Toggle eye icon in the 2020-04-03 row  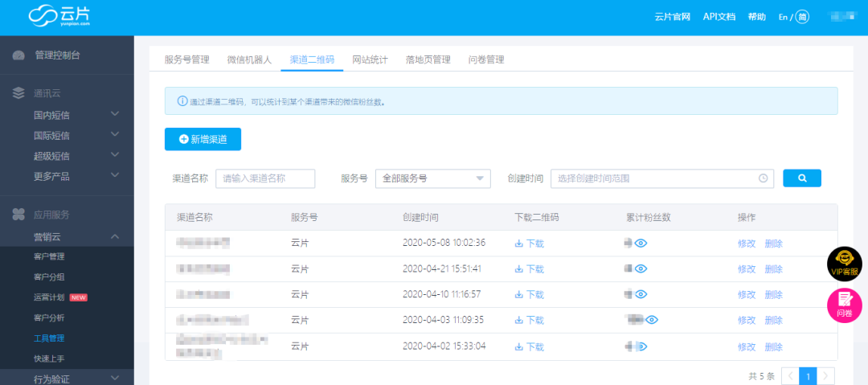(x=652, y=320)
